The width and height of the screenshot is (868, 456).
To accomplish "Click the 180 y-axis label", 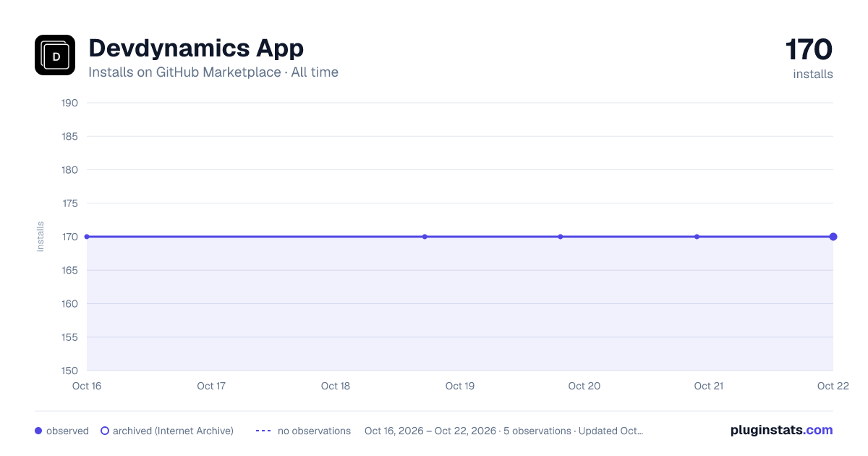I will click(70, 170).
